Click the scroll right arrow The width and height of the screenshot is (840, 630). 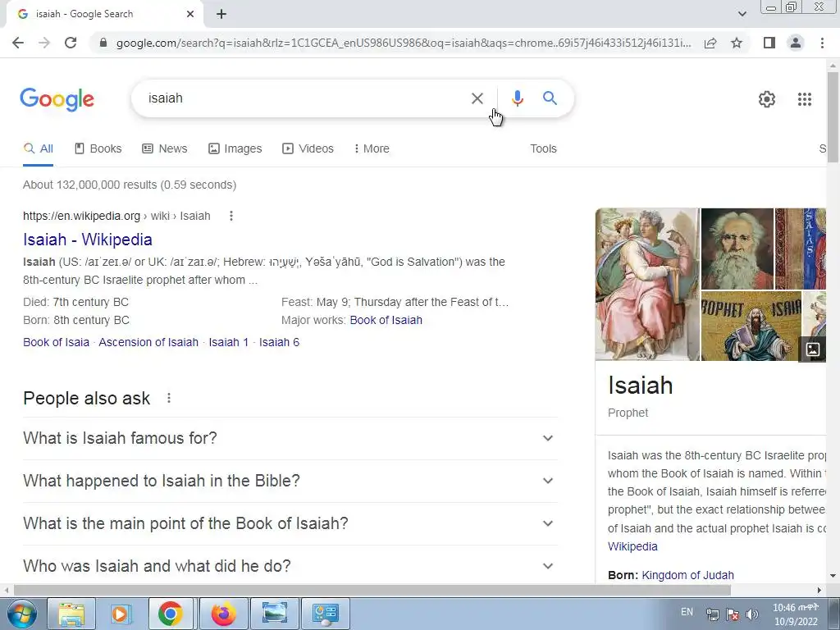(819, 591)
